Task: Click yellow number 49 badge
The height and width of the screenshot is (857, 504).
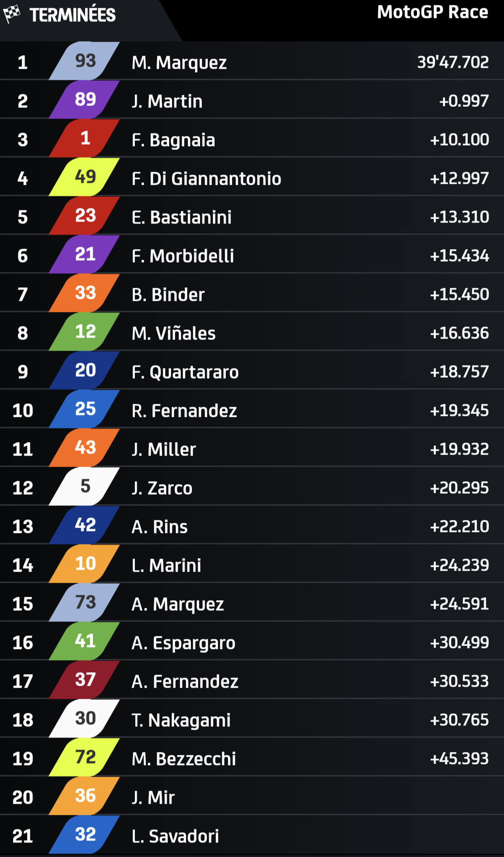Action: click(85, 177)
